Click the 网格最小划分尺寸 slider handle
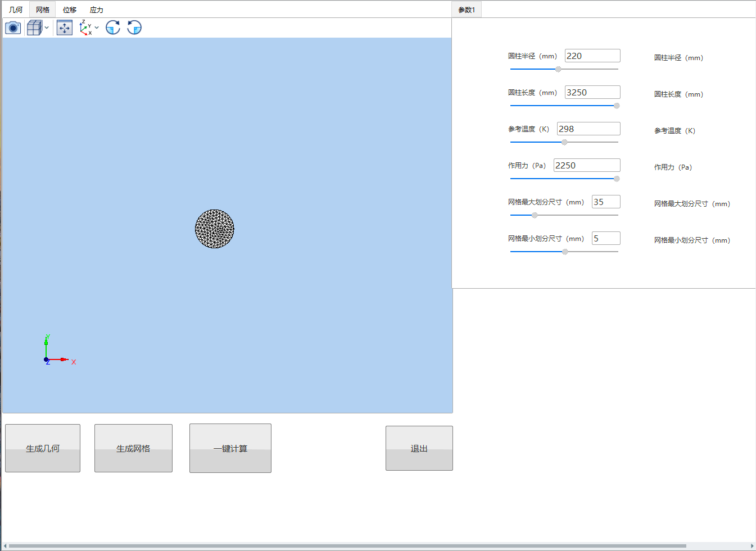Screen dimensions: 756x551 tap(565, 252)
